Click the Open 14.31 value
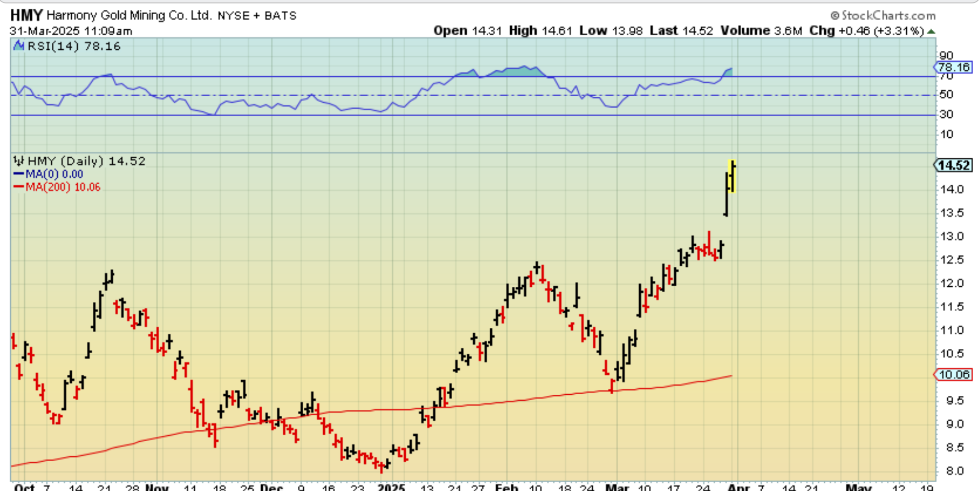Screen dimensions: 980x491 pyautogui.click(x=468, y=31)
